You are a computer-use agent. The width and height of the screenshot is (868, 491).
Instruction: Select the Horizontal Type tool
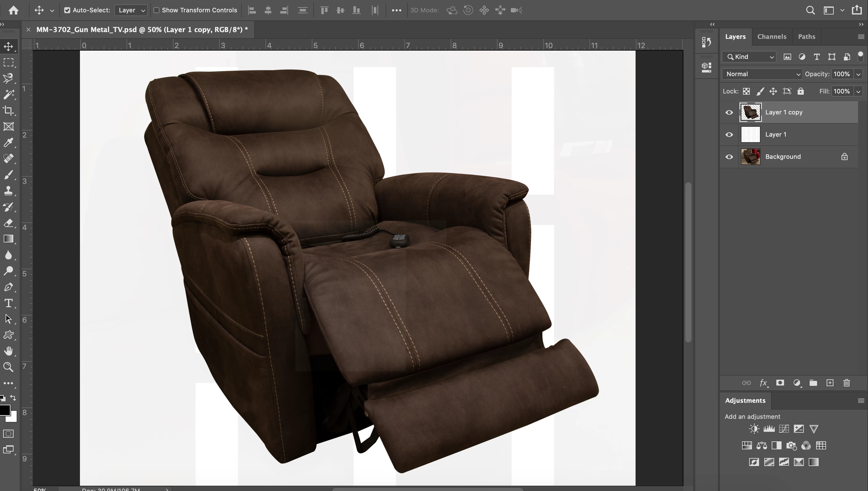8,303
